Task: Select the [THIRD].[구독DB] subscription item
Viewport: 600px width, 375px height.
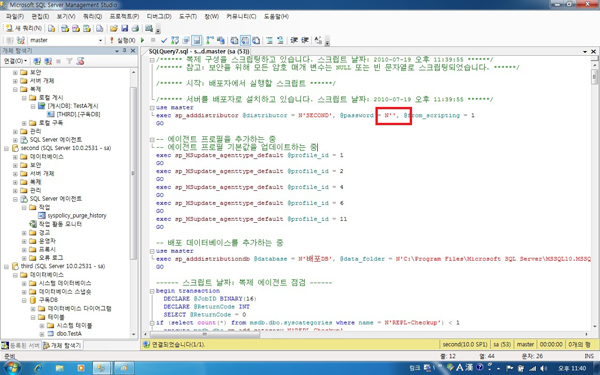Action: click(x=78, y=114)
